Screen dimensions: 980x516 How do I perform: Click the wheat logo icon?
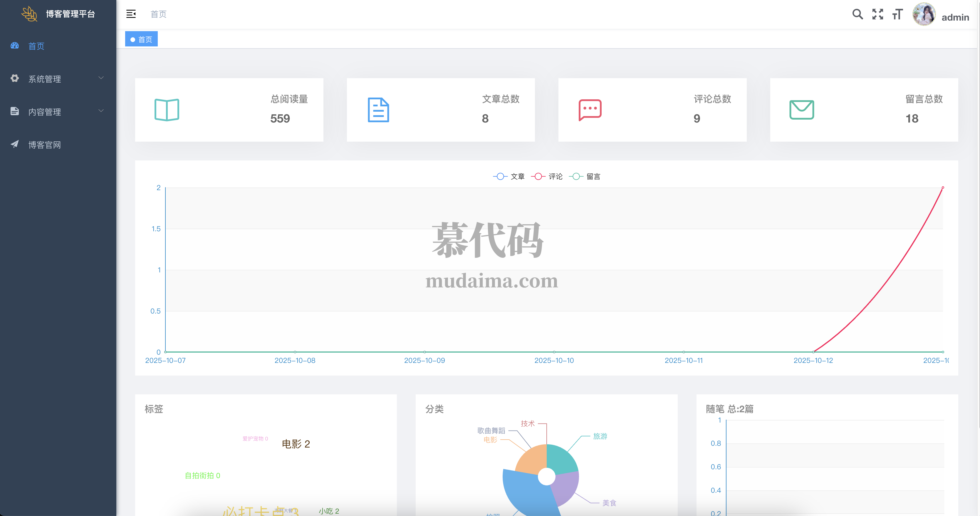click(x=29, y=14)
